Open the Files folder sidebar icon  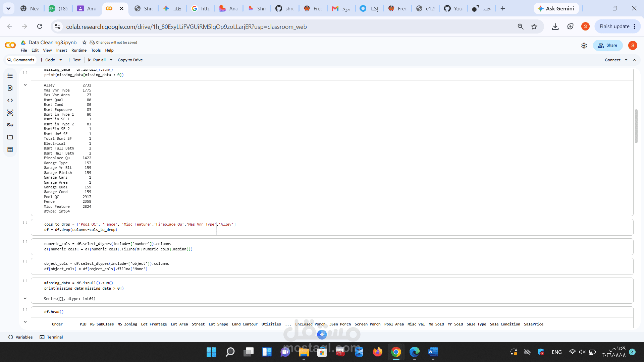[x=10, y=137]
